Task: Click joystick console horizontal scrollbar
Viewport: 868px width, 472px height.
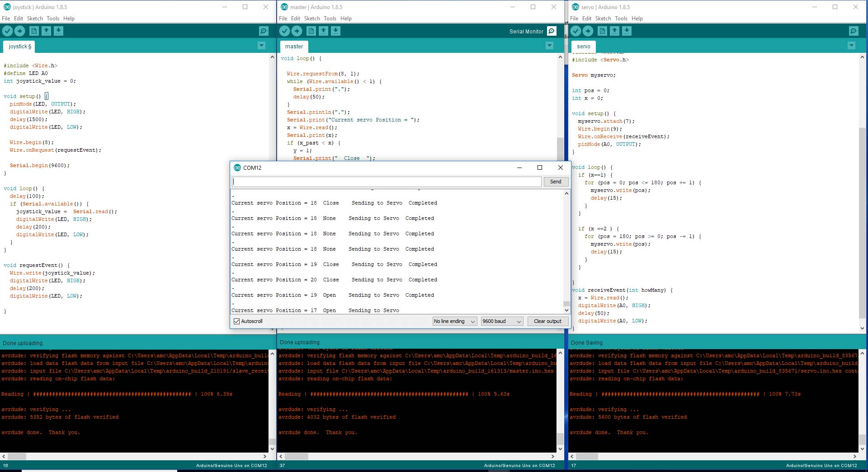Action: [136, 456]
